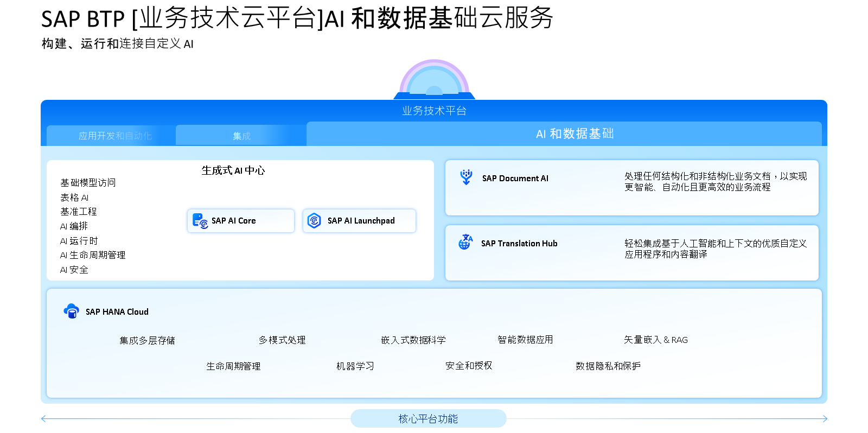The width and height of the screenshot is (868, 433).
Task: Click the 数据隐私和保护 capability text
Action: (608, 366)
